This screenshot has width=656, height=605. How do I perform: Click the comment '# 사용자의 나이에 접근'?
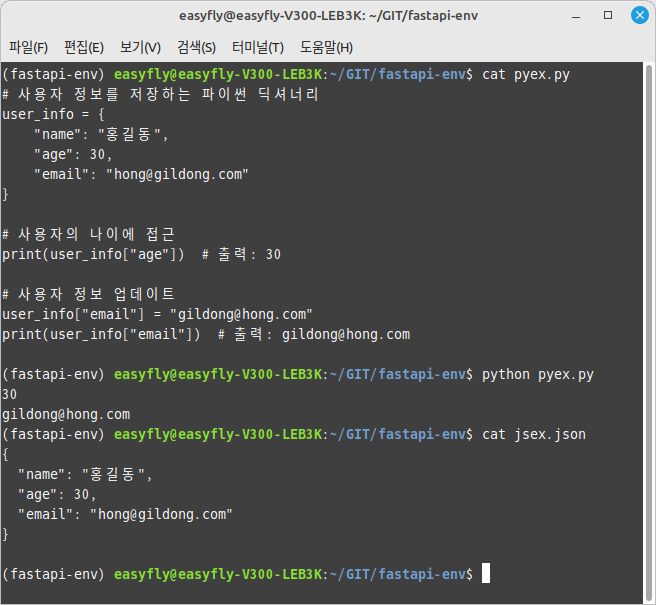(x=88, y=234)
